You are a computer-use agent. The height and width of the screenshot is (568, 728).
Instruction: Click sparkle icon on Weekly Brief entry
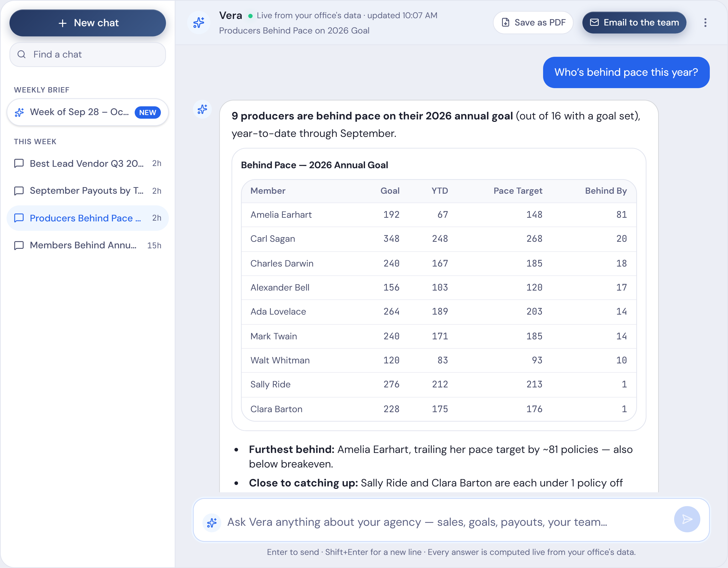19,112
